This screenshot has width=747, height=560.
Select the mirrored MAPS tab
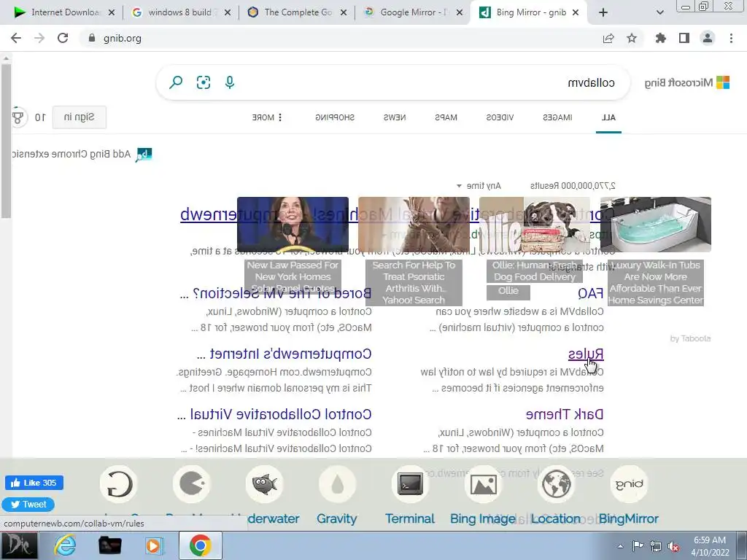(x=446, y=117)
